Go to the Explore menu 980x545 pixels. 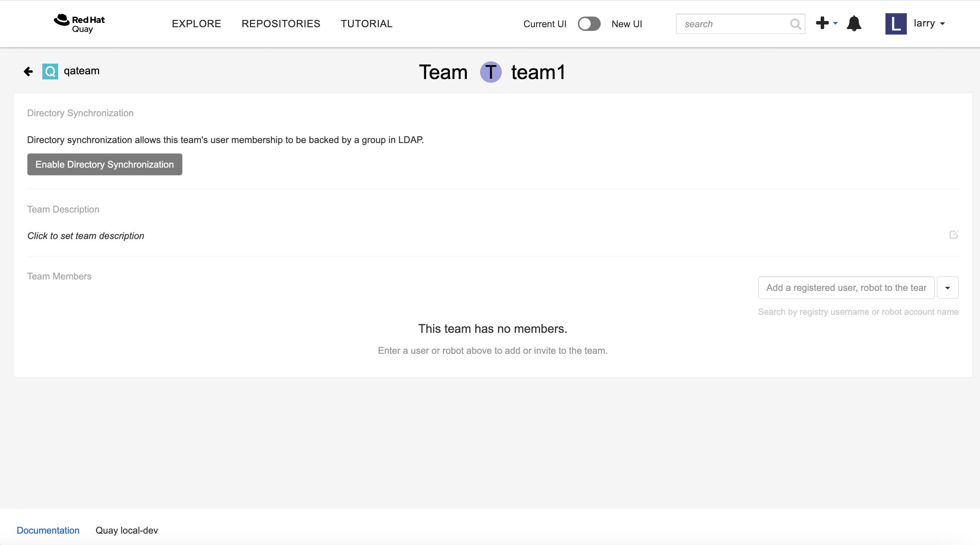tap(196, 24)
